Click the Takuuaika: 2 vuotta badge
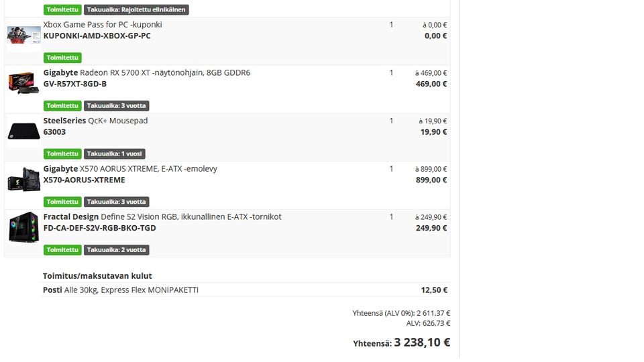This screenshot has height=362, width=644. coord(116,250)
